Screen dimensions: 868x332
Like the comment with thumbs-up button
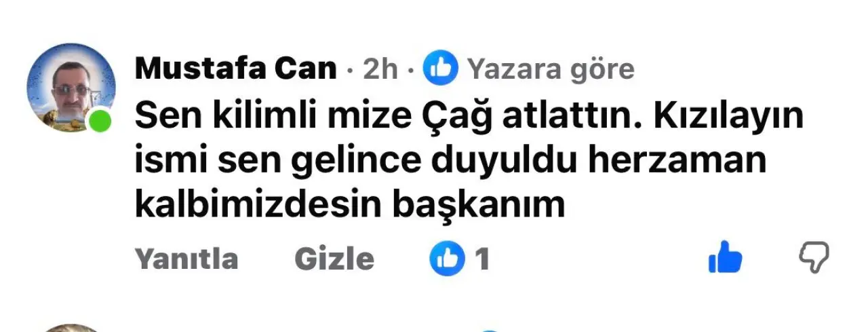(725, 257)
